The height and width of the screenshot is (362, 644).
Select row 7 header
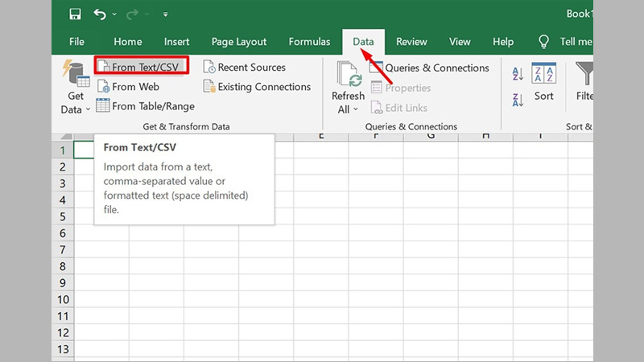[x=63, y=249]
